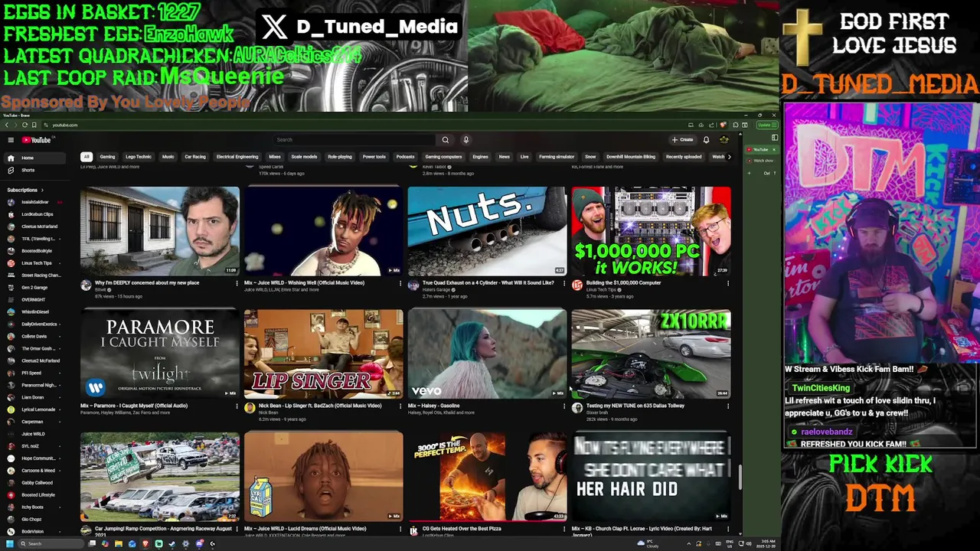Click the YouTube page vertical scrollbar

pyautogui.click(x=740, y=478)
